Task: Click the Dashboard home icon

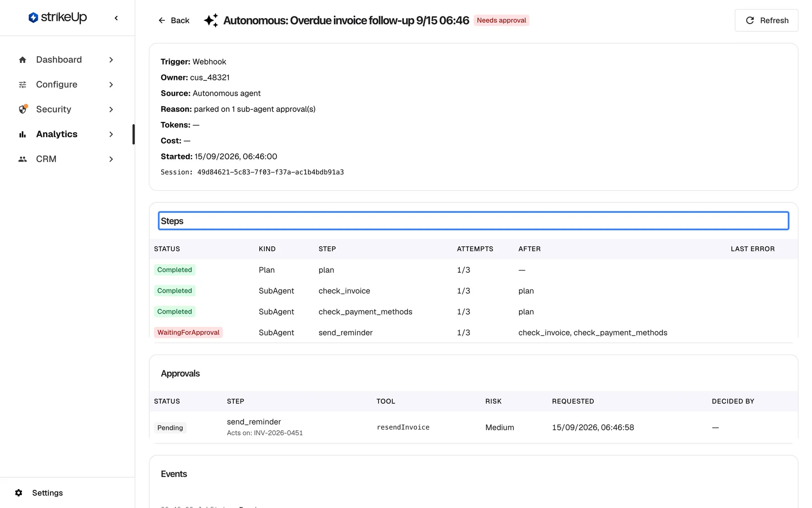Action: 23,60
